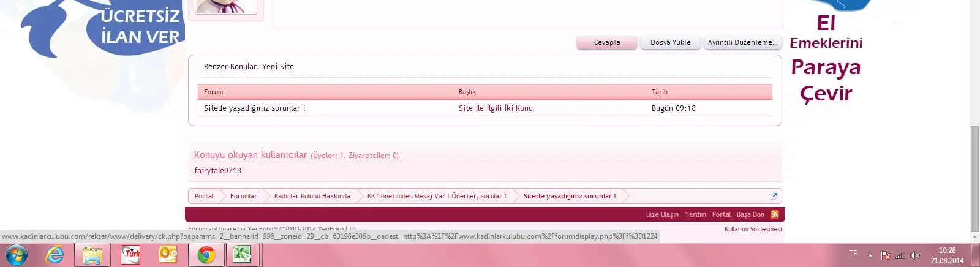Open KK Yönetimden Mesaj Var breadcrumb
The width and height of the screenshot is (980, 267).
click(x=437, y=196)
